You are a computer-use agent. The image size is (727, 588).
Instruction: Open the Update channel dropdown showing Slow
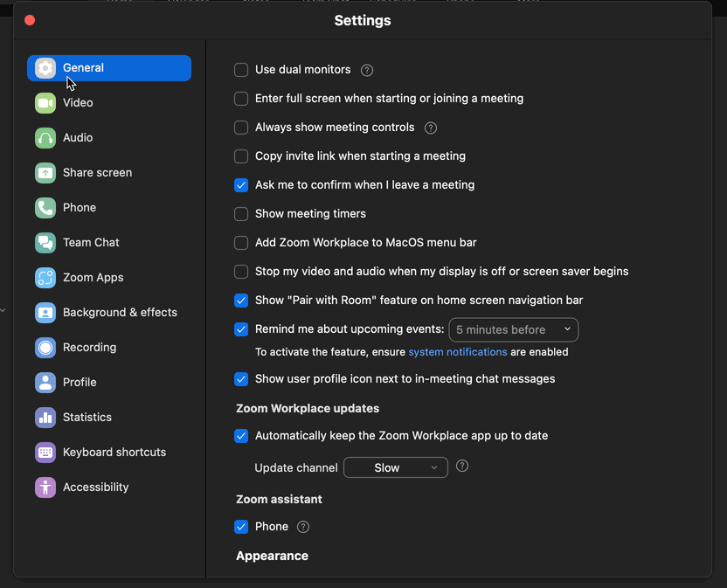[x=395, y=467]
